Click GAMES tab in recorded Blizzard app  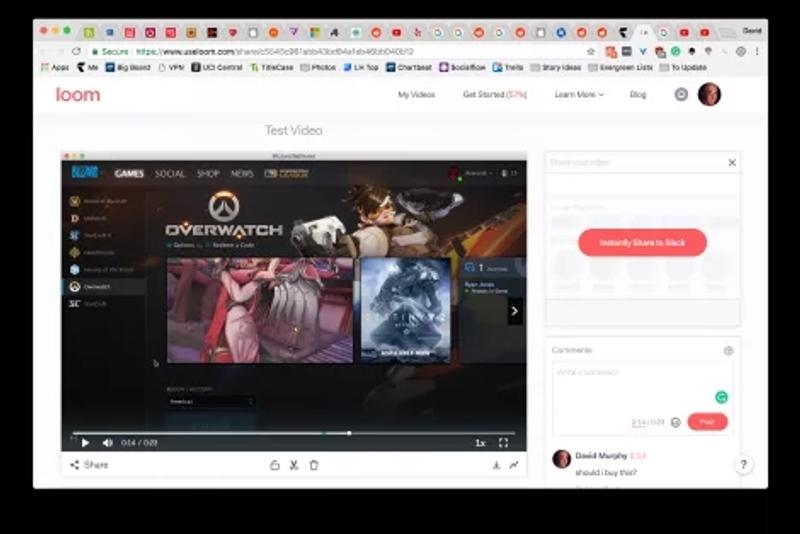pos(129,173)
